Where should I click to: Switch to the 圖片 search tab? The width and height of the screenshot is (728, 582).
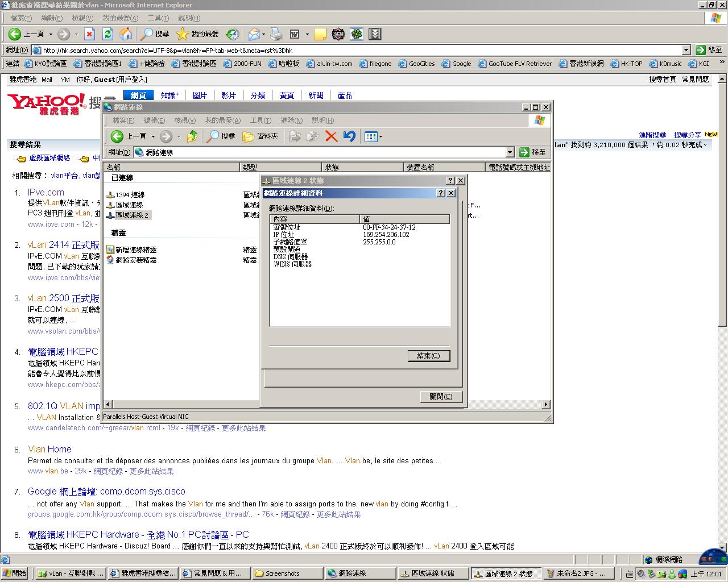pos(200,95)
